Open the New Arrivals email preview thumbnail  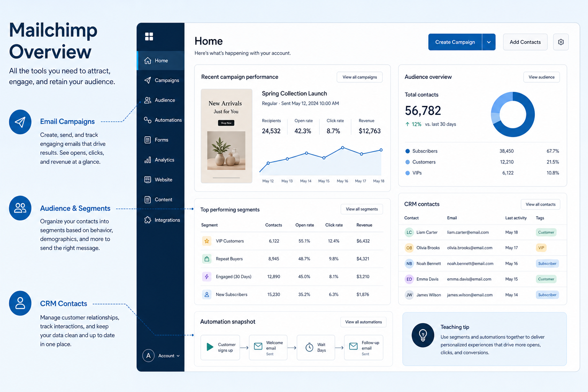(x=227, y=136)
